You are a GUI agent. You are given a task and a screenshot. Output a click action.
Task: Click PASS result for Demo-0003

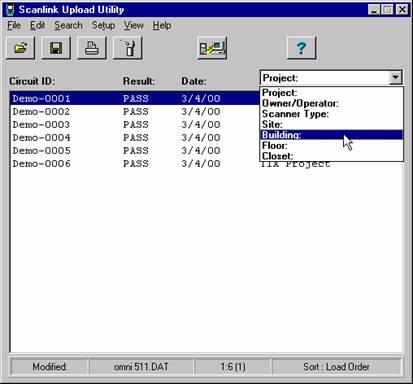136,124
